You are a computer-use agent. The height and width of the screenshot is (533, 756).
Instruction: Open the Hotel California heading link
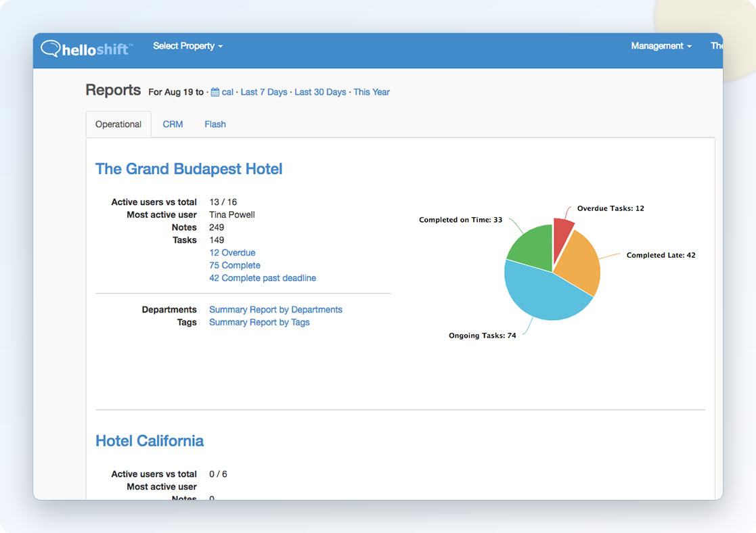[x=150, y=441]
